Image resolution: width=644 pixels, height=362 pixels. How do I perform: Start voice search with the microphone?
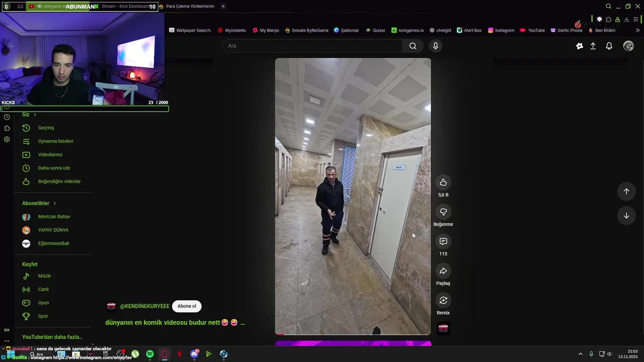point(436,46)
